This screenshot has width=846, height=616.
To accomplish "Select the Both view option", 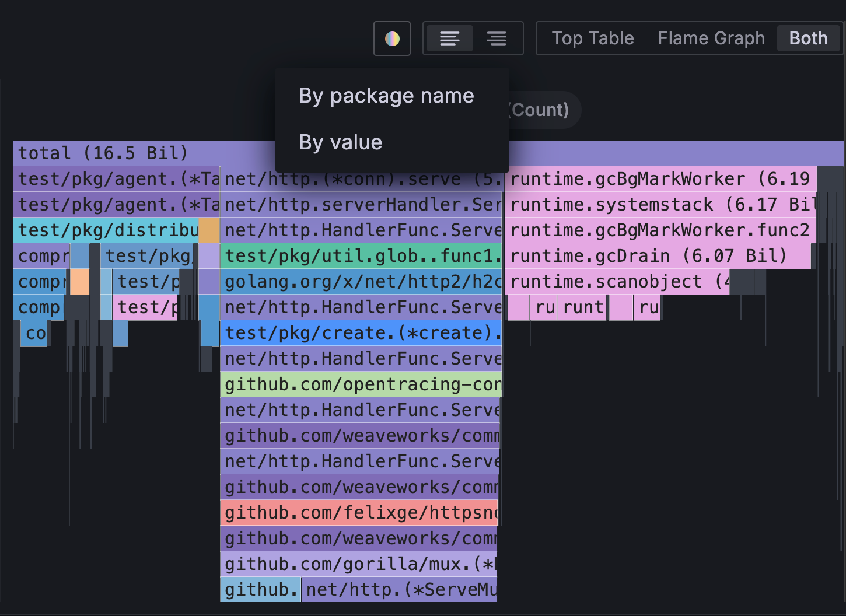I will click(x=808, y=38).
